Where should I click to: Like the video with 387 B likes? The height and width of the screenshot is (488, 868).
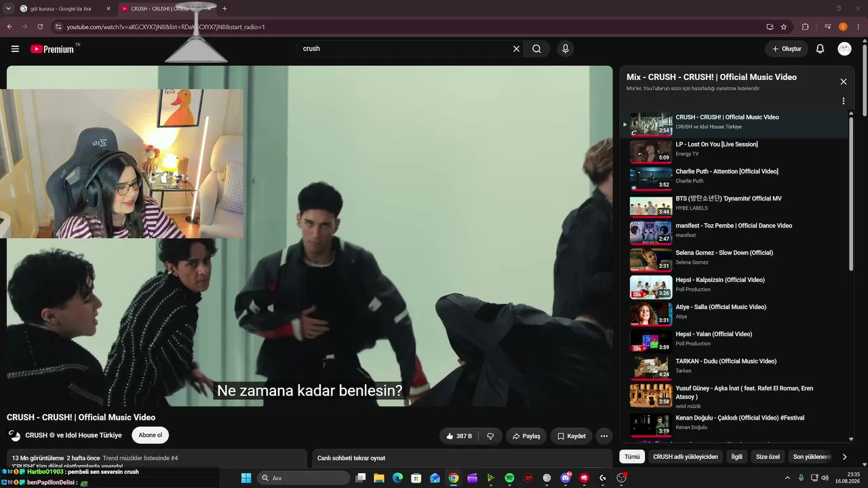(x=458, y=436)
